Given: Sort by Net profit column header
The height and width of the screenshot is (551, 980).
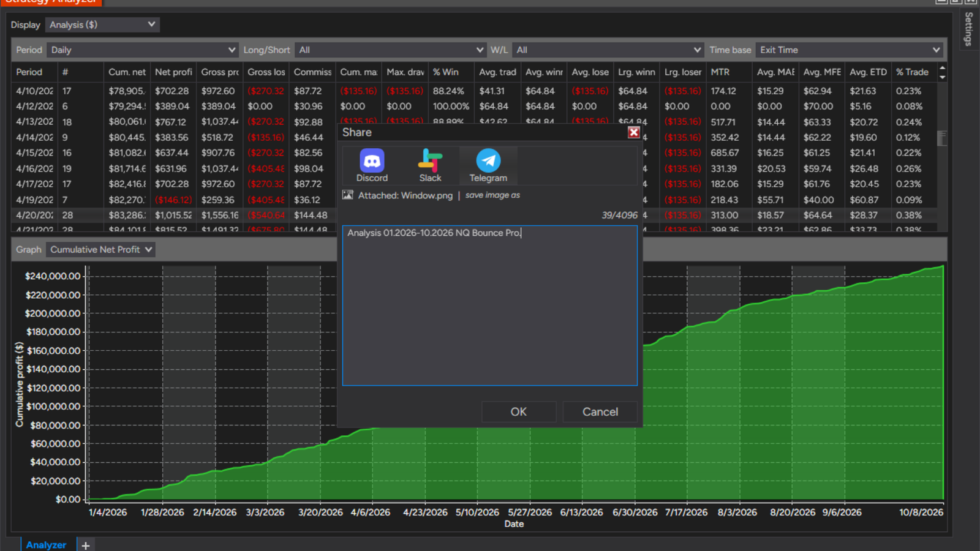Looking at the screenshot, I should click(x=173, y=72).
